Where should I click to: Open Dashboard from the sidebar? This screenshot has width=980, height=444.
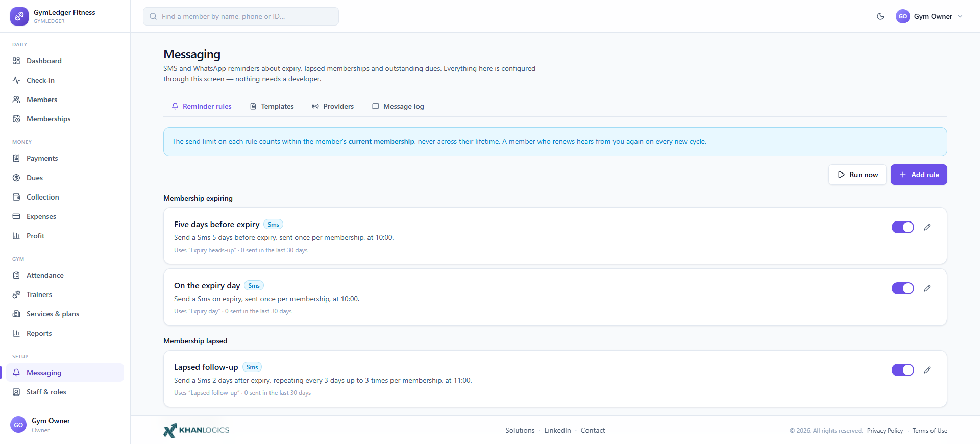coord(65,61)
